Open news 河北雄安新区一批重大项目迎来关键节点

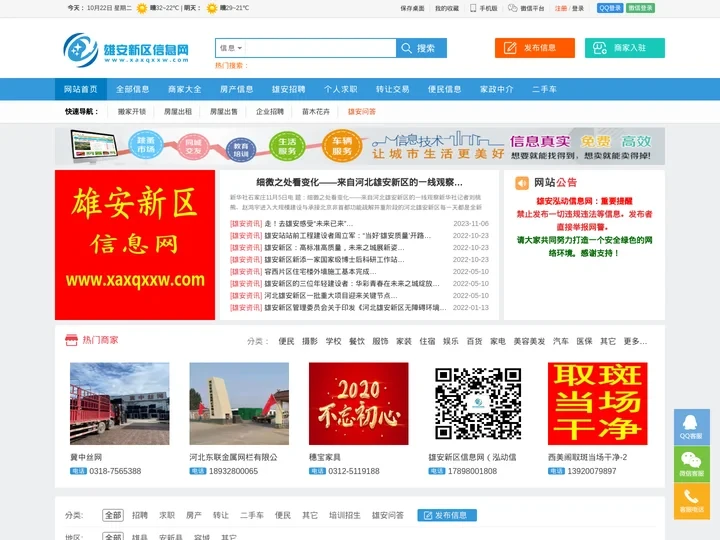pos(331,295)
